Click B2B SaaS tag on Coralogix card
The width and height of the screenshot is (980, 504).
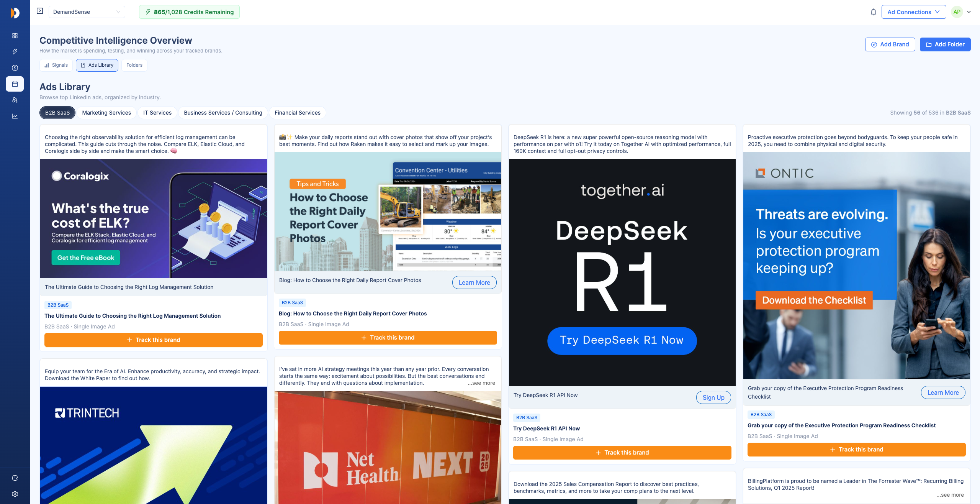(58, 305)
